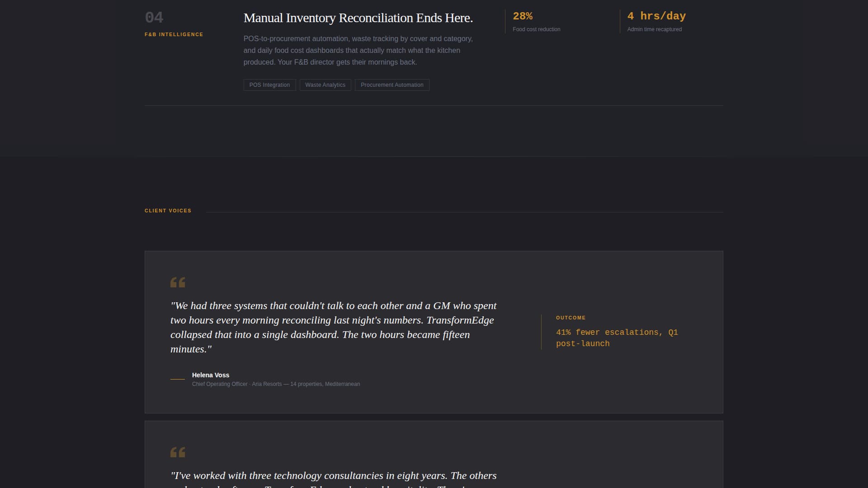Click the section number 04

(x=154, y=18)
